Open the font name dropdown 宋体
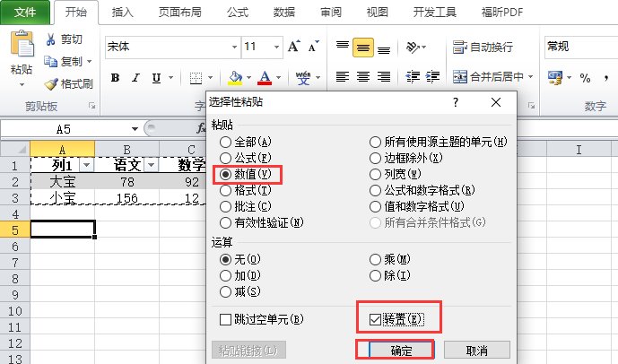Screen dimensions: 618x364 (x=234, y=47)
